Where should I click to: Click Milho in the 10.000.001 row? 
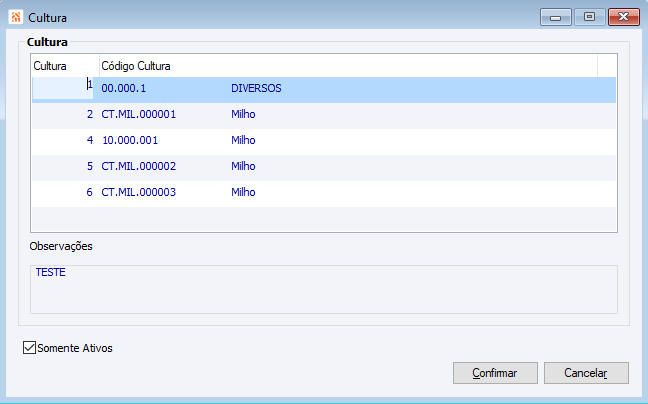243,140
